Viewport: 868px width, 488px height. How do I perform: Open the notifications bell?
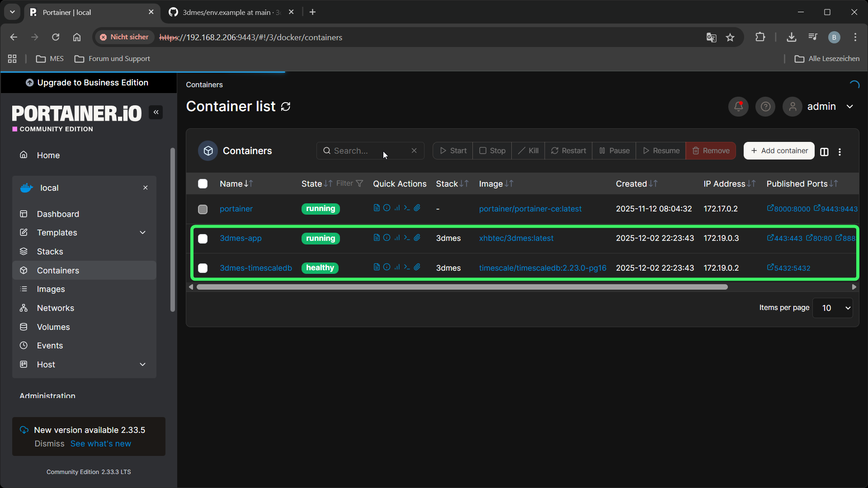coord(738,107)
